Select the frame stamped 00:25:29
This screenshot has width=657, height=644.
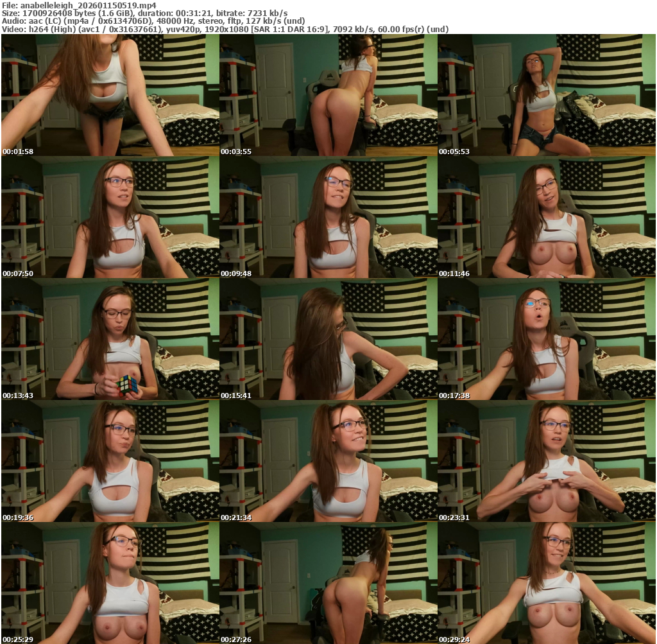(110, 583)
